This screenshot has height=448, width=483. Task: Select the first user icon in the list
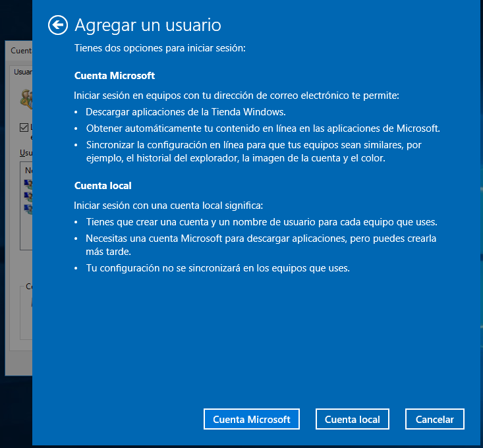click(28, 184)
